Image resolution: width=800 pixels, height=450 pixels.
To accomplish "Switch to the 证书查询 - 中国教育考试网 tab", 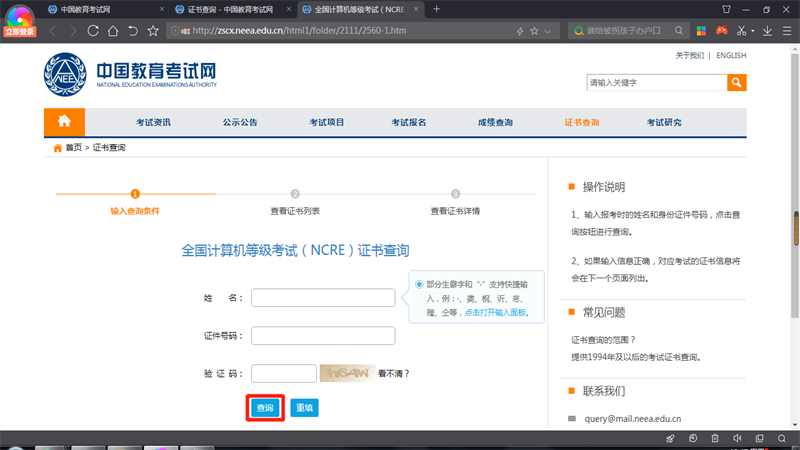I will pos(231,10).
